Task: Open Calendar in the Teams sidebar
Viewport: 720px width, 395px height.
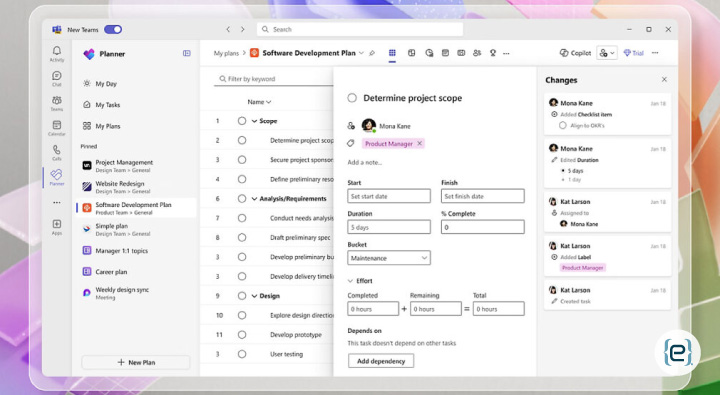Action: click(57, 128)
